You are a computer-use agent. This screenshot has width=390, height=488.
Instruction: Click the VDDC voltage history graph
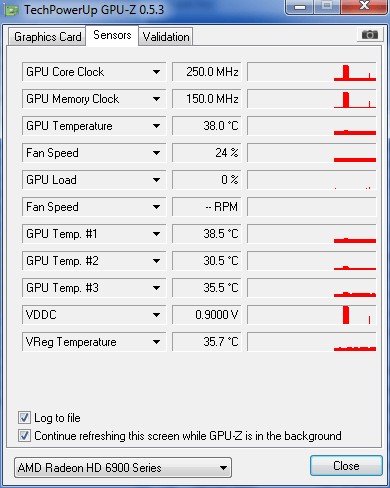pyautogui.click(x=312, y=315)
